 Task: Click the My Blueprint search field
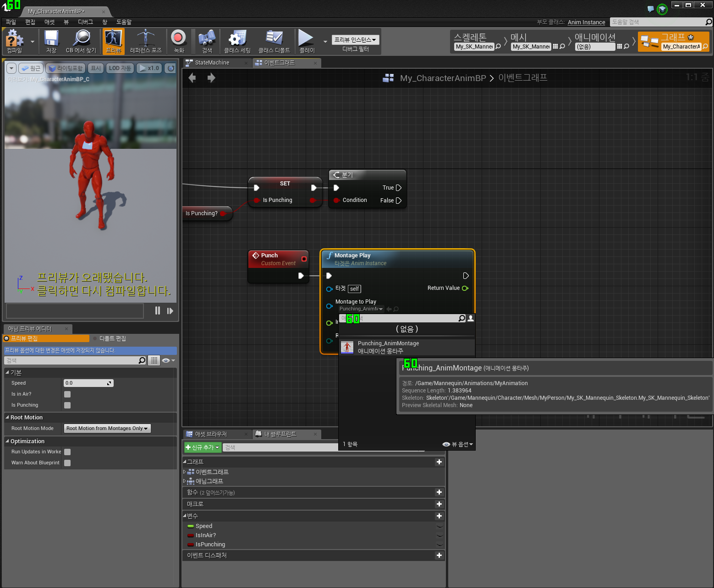[280, 447]
